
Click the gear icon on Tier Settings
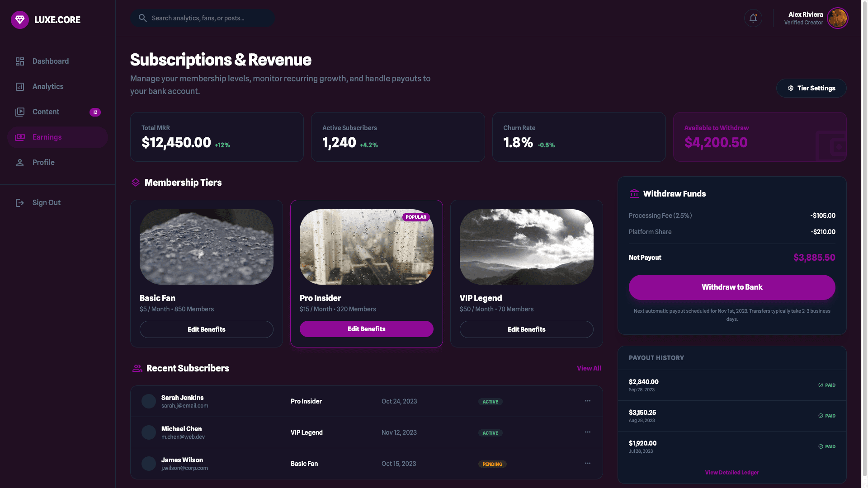tap(790, 88)
